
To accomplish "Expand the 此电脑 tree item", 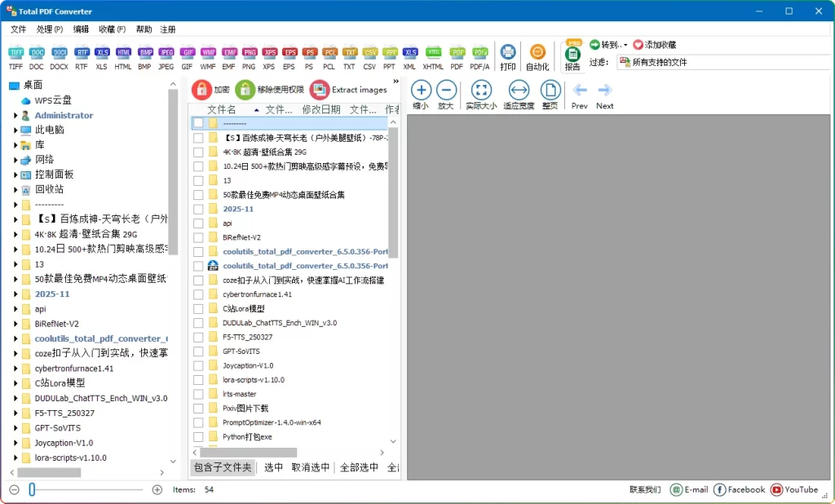I will click(x=16, y=130).
